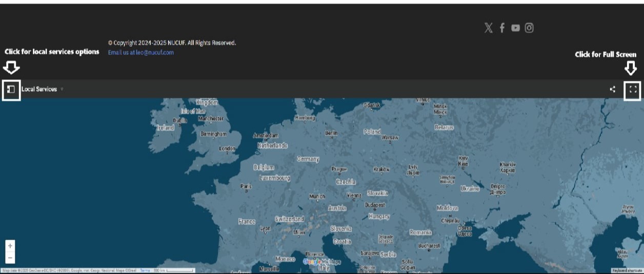Click the share map icon

click(x=612, y=89)
